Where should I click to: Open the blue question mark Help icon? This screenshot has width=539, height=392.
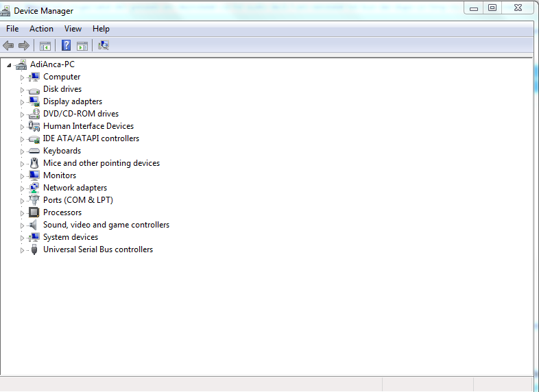(66, 45)
